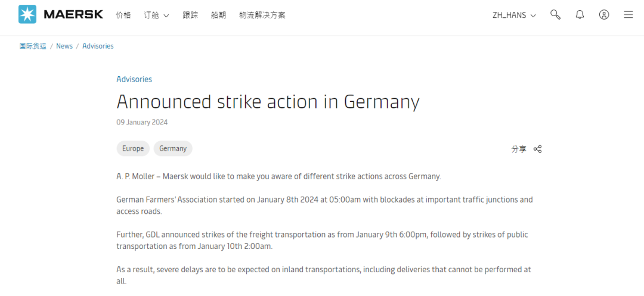
Task: Click the News breadcrumb link
Action: (64, 46)
